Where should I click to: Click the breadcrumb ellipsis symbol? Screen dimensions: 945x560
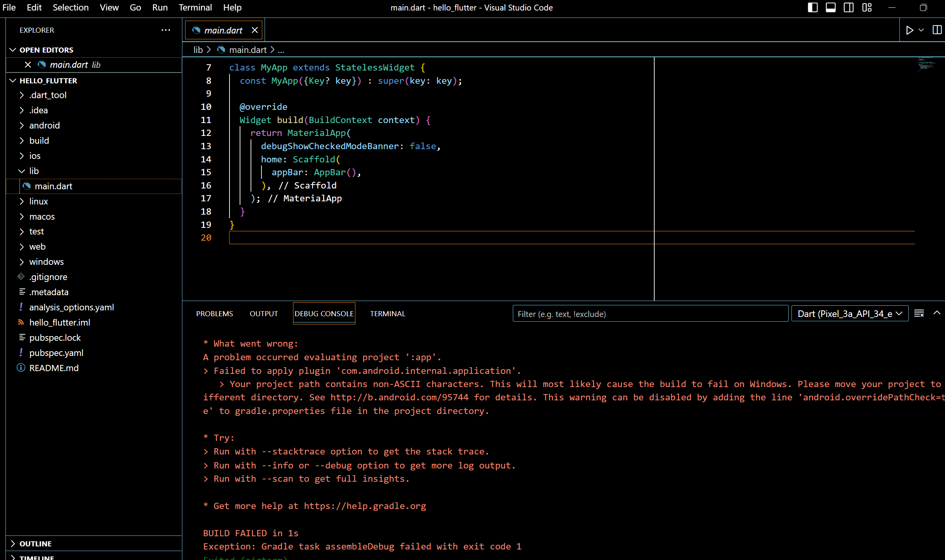[281, 50]
